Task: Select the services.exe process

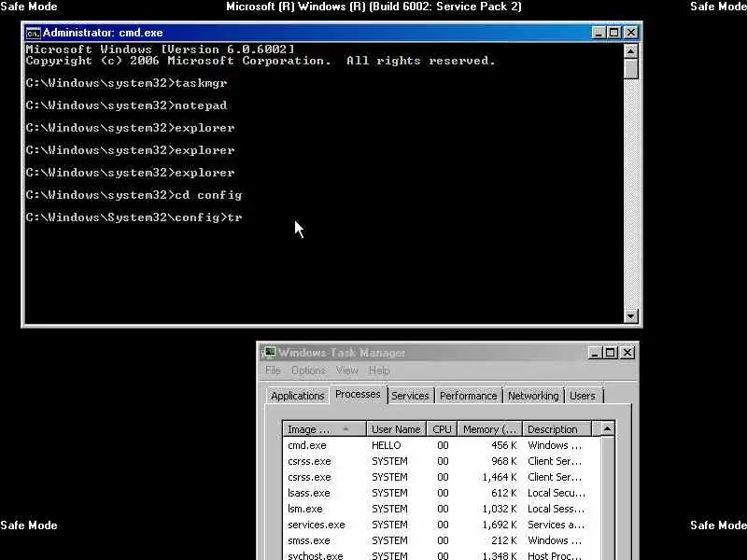Action: 442,525
